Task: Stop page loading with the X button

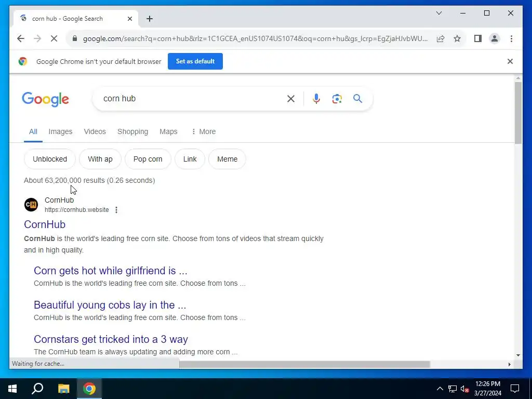Action: coord(54,38)
